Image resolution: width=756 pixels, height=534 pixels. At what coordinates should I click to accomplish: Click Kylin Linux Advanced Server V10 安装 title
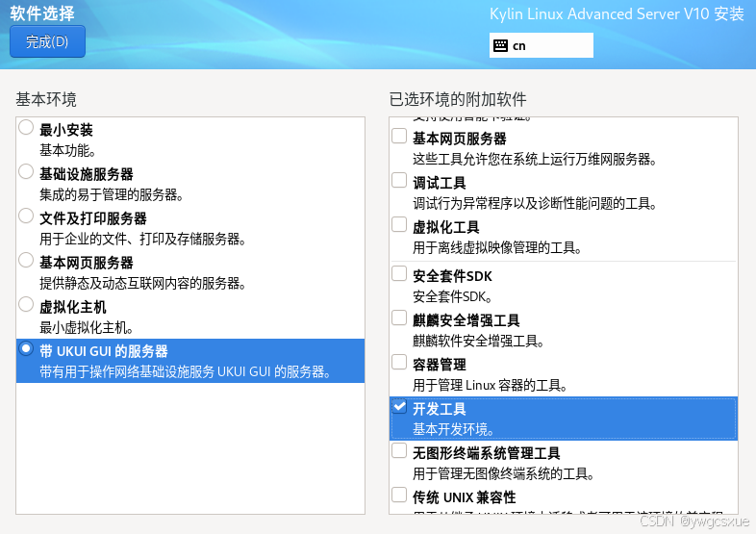pyautogui.click(x=617, y=14)
